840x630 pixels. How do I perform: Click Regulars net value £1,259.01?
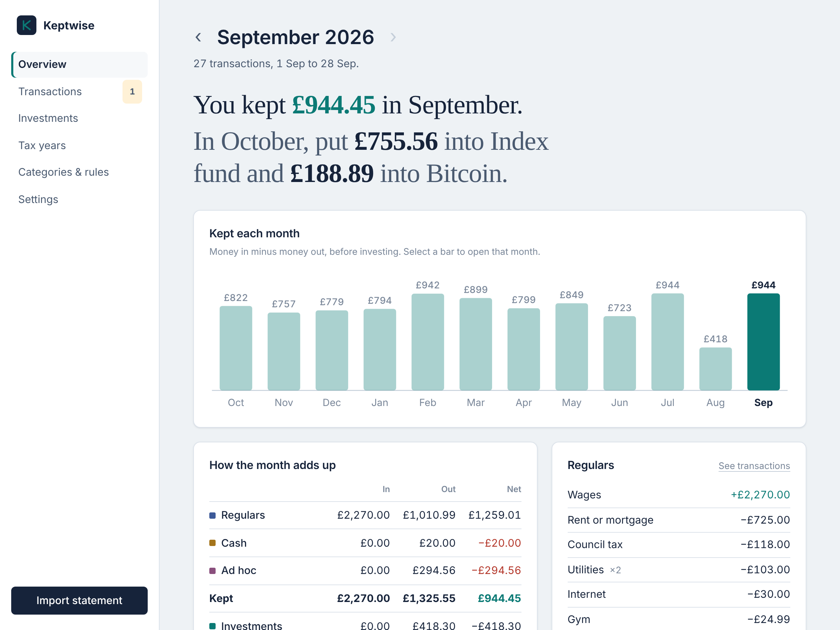pos(495,515)
